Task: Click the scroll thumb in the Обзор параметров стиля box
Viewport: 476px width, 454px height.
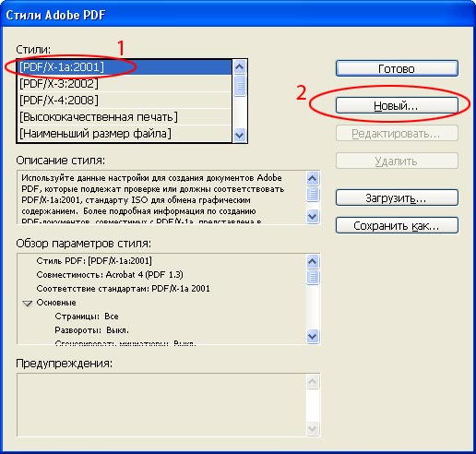Action: (x=313, y=277)
